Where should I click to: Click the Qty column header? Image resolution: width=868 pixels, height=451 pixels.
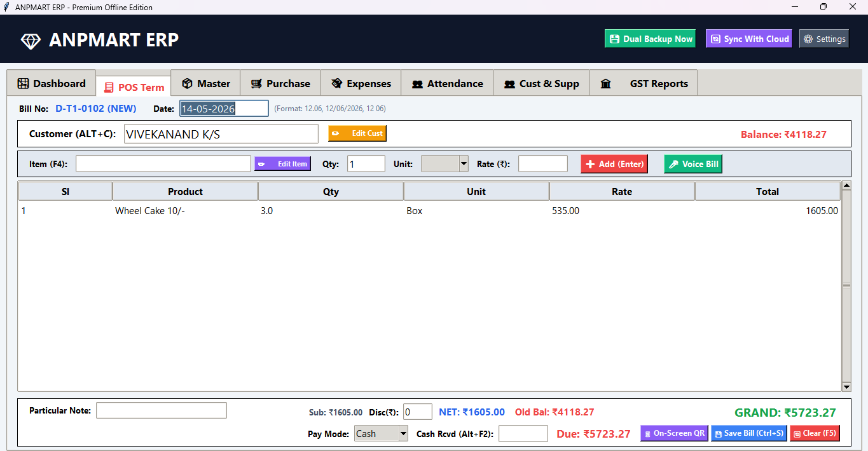tap(331, 191)
